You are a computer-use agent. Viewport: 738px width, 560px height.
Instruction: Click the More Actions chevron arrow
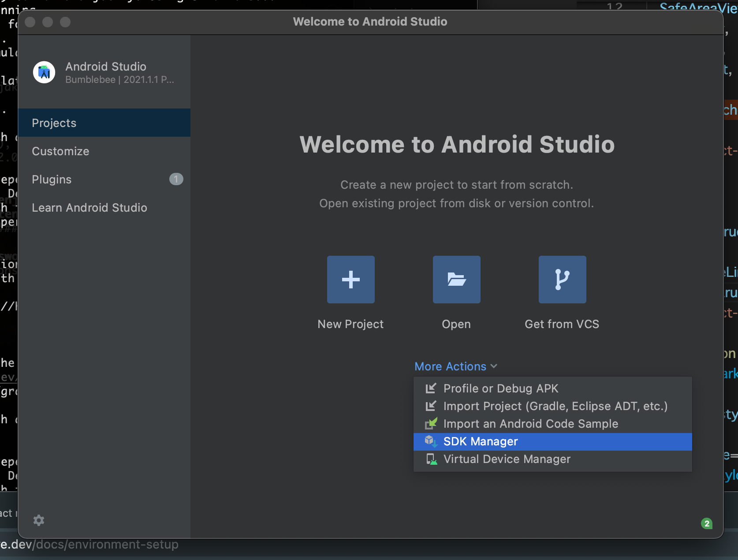point(494,366)
